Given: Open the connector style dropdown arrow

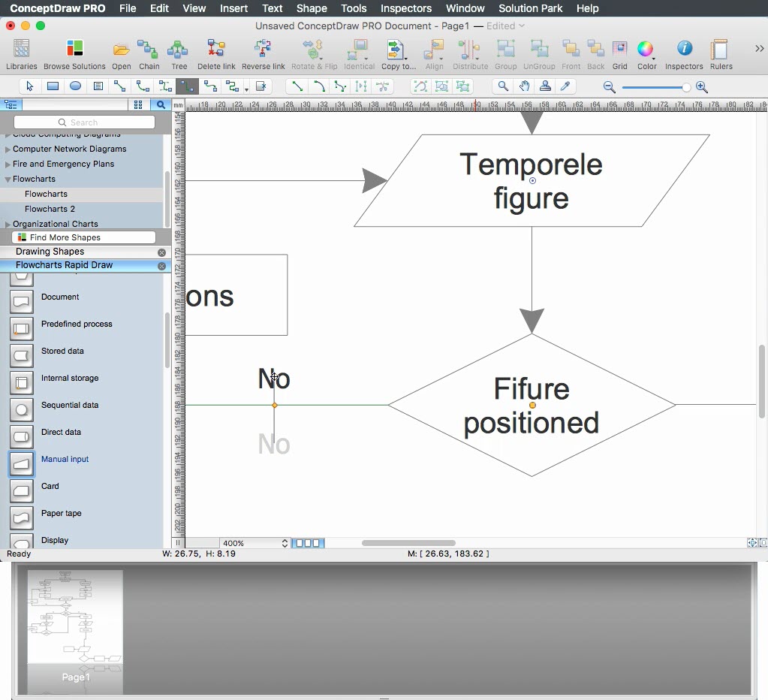Looking at the screenshot, I should (246, 89).
